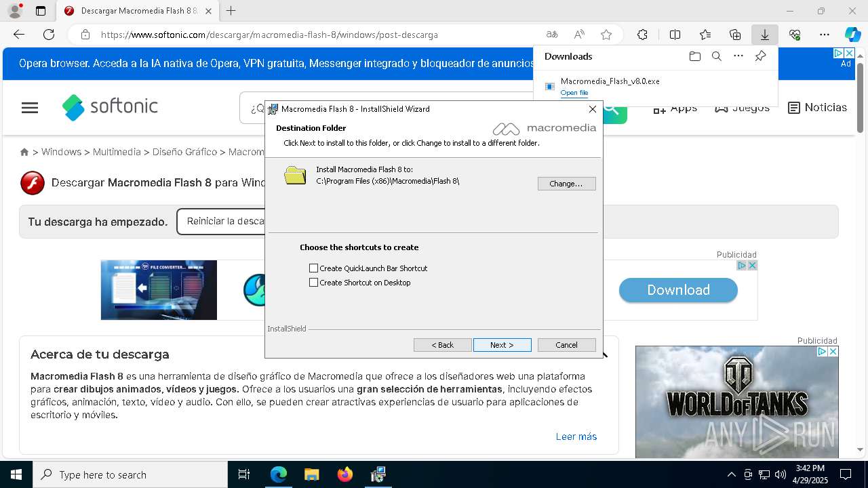This screenshot has width=868, height=488.
Task: Open the tab actions menu icon
Action: pyautogui.click(x=41, y=11)
